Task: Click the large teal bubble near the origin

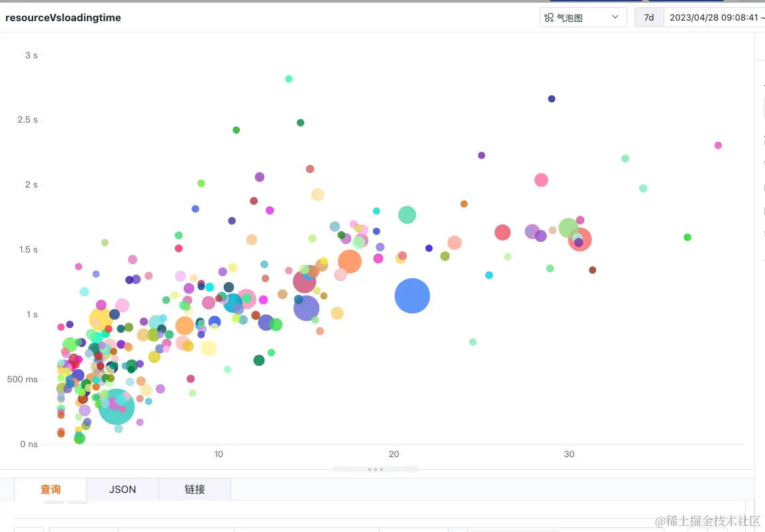Action: click(x=116, y=407)
